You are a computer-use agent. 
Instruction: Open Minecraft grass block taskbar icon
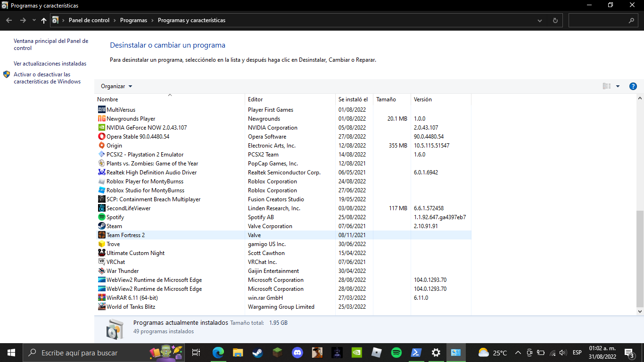[x=277, y=353]
